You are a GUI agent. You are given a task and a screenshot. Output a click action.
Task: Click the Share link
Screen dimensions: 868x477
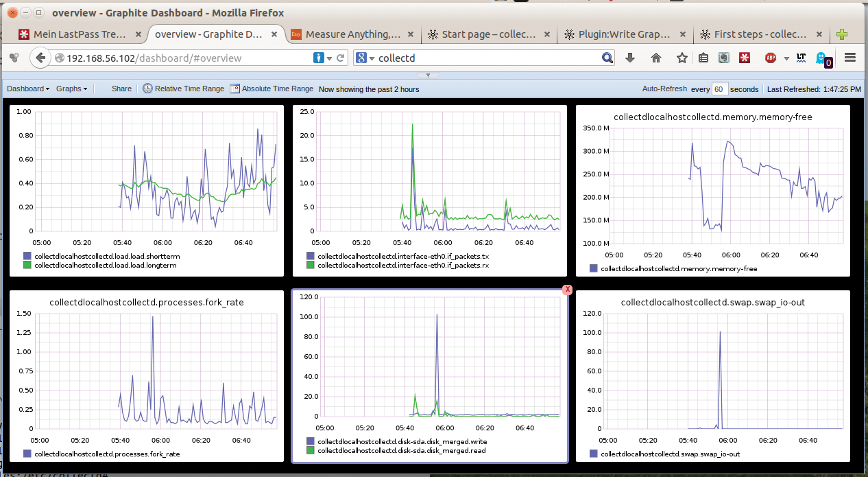pos(121,89)
